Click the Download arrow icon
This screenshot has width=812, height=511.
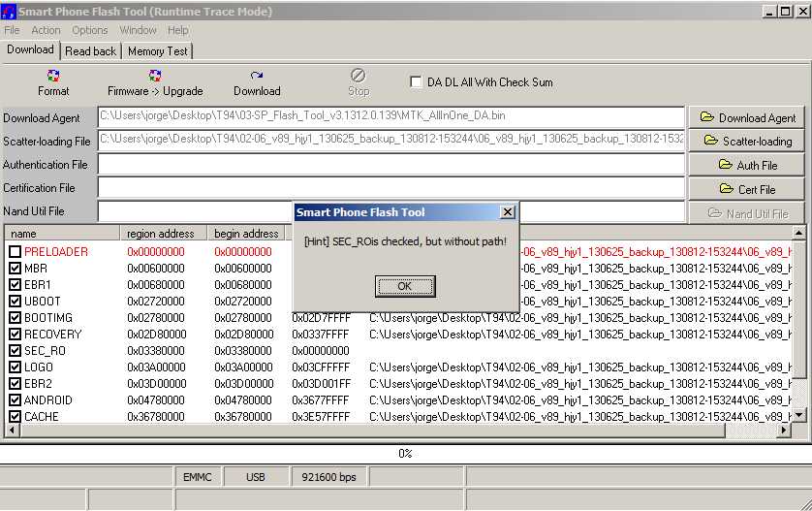(257, 76)
